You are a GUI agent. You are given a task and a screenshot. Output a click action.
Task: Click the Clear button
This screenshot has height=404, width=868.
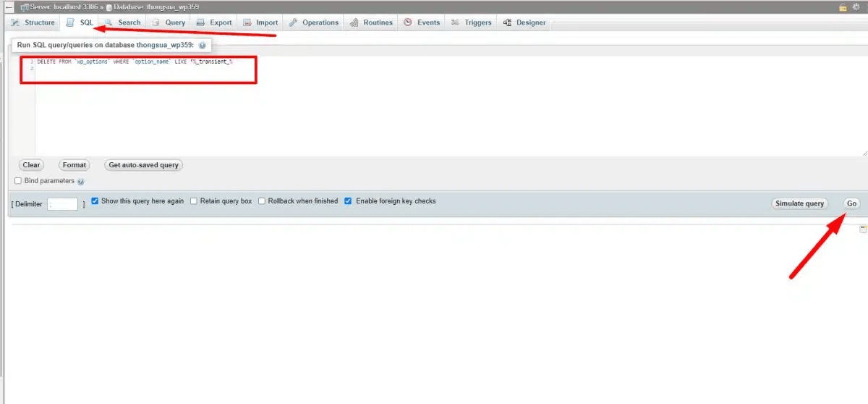pos(31,165)
